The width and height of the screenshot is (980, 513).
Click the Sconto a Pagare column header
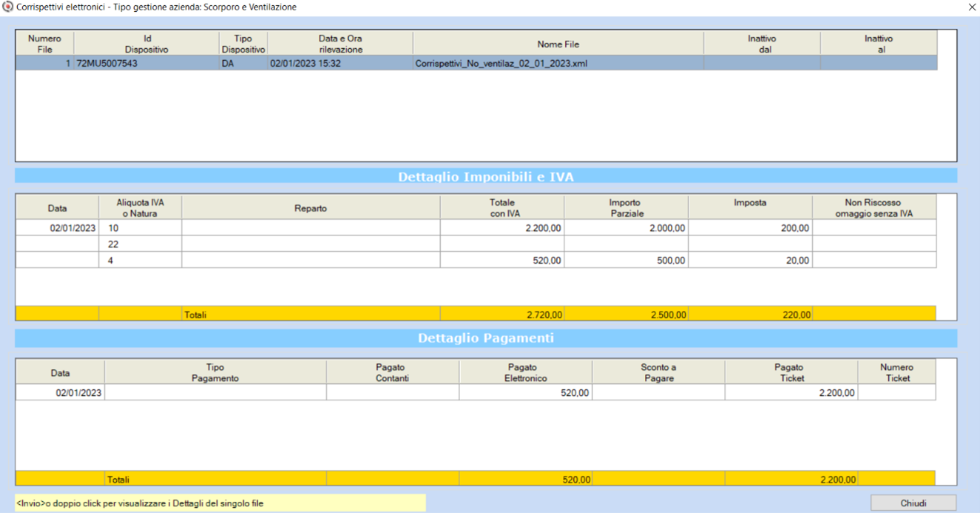658,372
